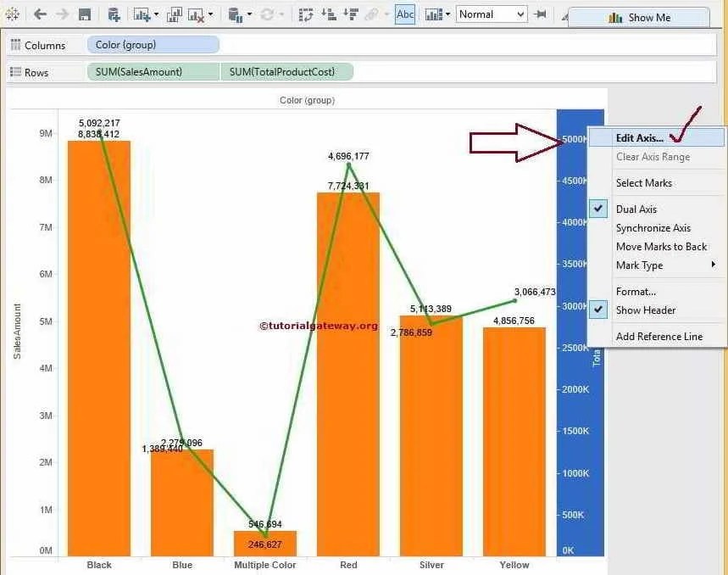This screenshot has height=575, width=728.
Task: Open the New Worksheet dropdown arrow
Action: pyautogui.click(x=156, y=14)
